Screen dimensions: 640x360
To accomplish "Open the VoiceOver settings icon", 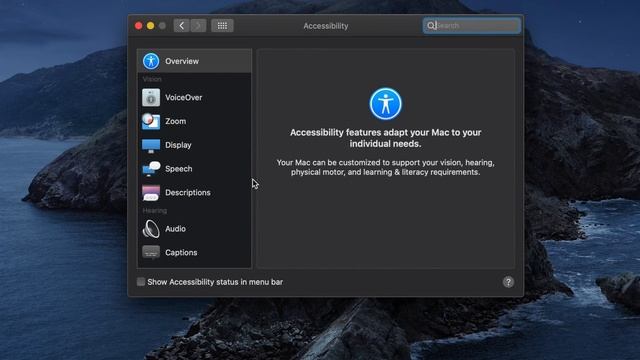I will [x=151, y=98].
